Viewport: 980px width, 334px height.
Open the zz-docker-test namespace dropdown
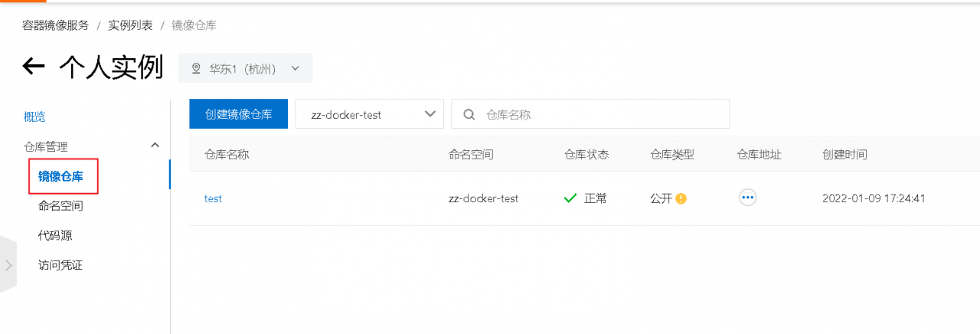point(369,114)
